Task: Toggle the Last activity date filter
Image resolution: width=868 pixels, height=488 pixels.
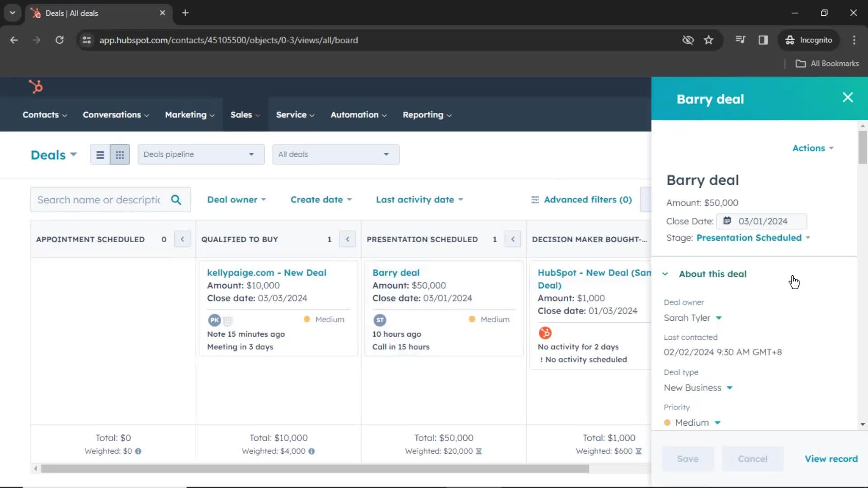Action: 419,199
